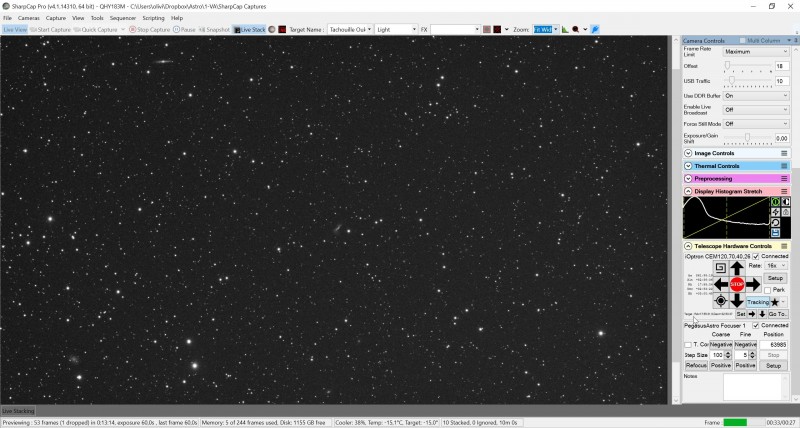Take a Snapshot from the toolbar

[214, 30]
